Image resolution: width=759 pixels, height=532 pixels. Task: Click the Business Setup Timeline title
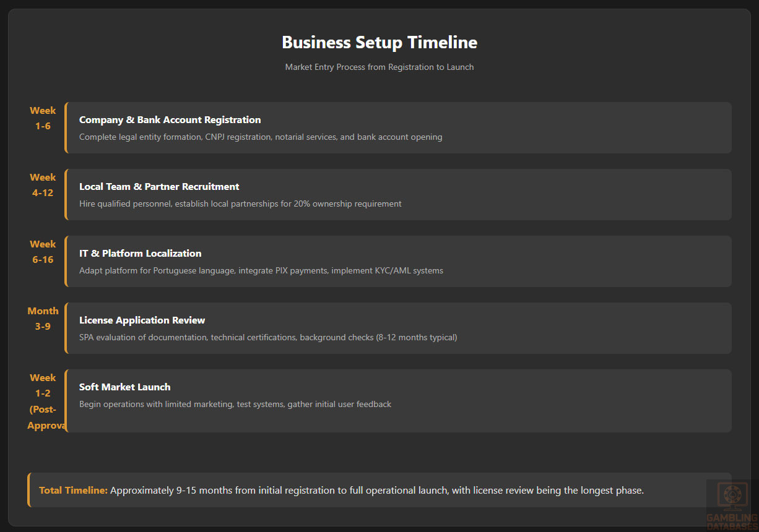tap(379, 42)
